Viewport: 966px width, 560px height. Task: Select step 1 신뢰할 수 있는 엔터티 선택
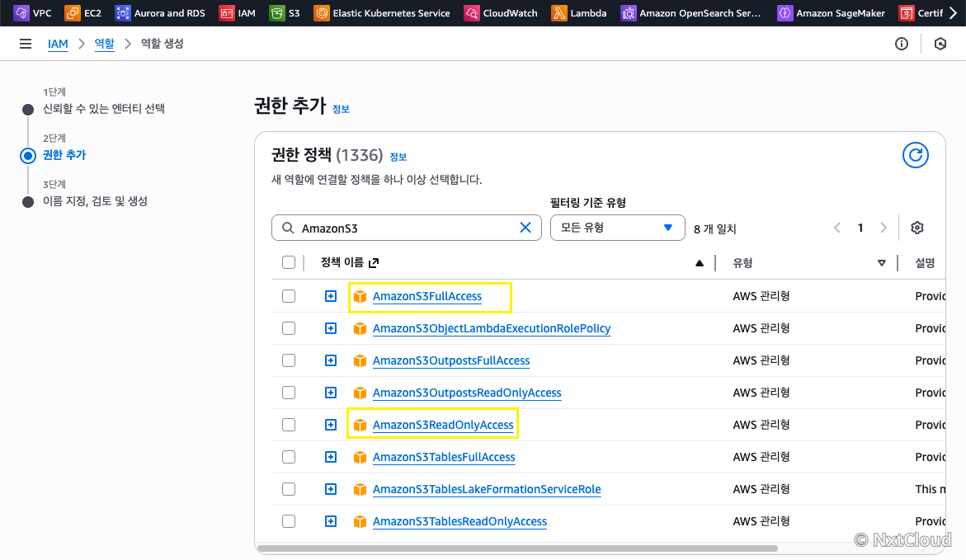[x=103, y=108]
